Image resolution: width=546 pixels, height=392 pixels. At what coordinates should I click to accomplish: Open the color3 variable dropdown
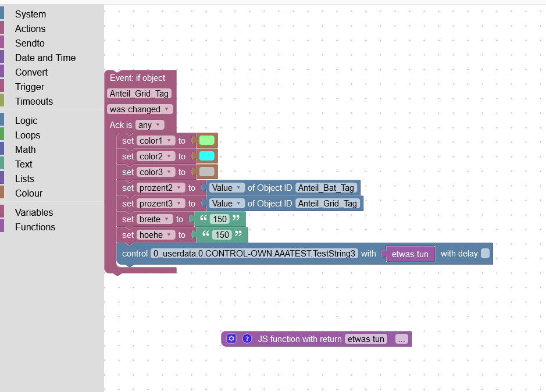tap(156, 172)
